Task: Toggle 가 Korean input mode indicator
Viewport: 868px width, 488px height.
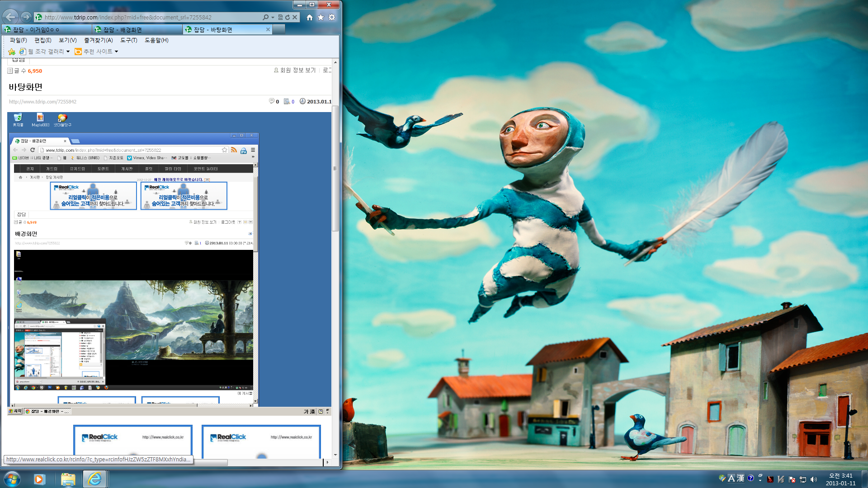Action: 306,412
